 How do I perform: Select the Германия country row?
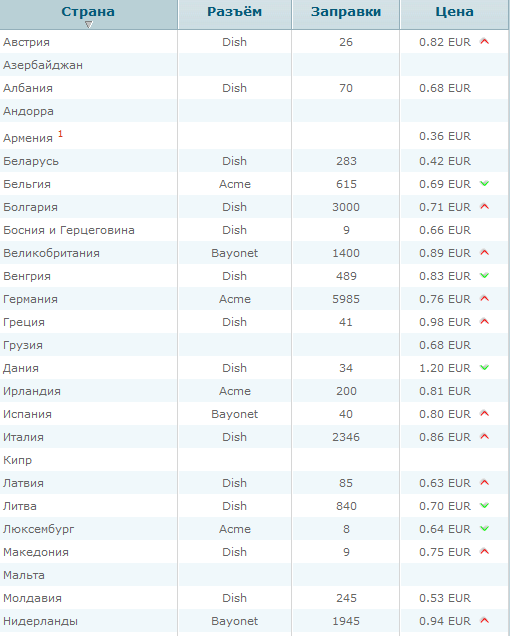(x=254, y=299)
